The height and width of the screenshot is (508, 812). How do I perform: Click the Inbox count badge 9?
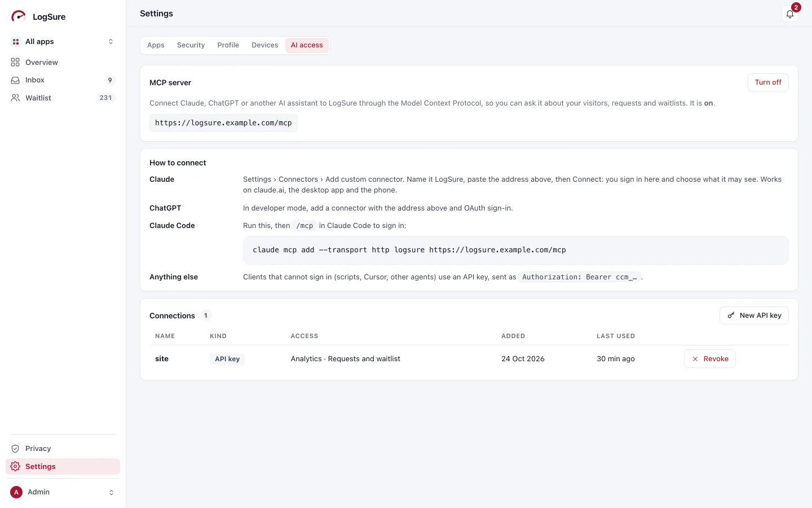tap(110, 80)
